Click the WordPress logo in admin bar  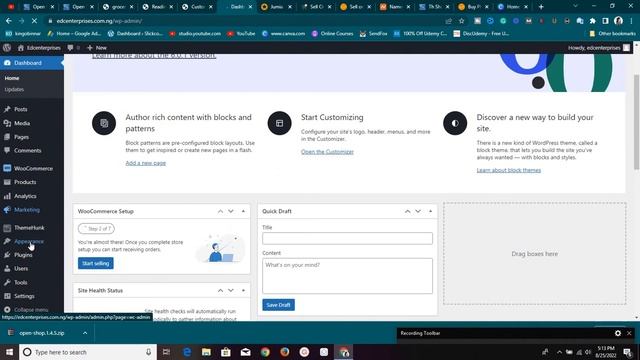tap(7, 48)
